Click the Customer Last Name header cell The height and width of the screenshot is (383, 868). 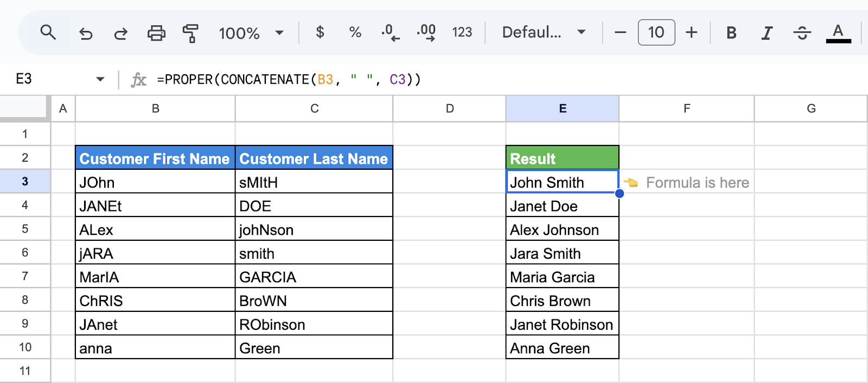point(314,158)
